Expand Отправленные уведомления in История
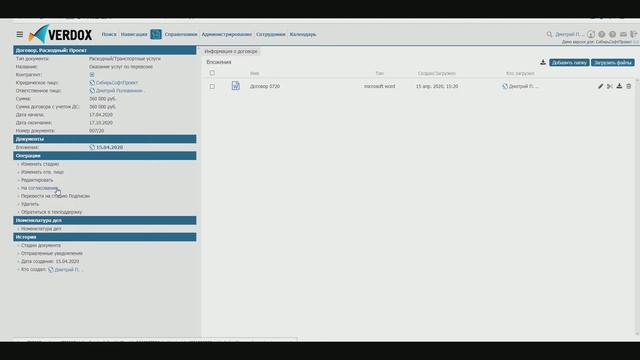 (x=51, y=253)
